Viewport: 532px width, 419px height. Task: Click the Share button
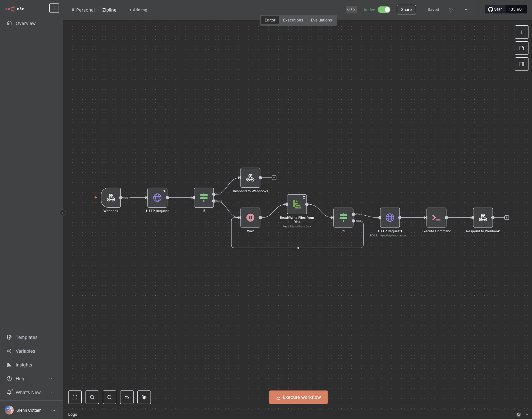(x=406, y=10)
